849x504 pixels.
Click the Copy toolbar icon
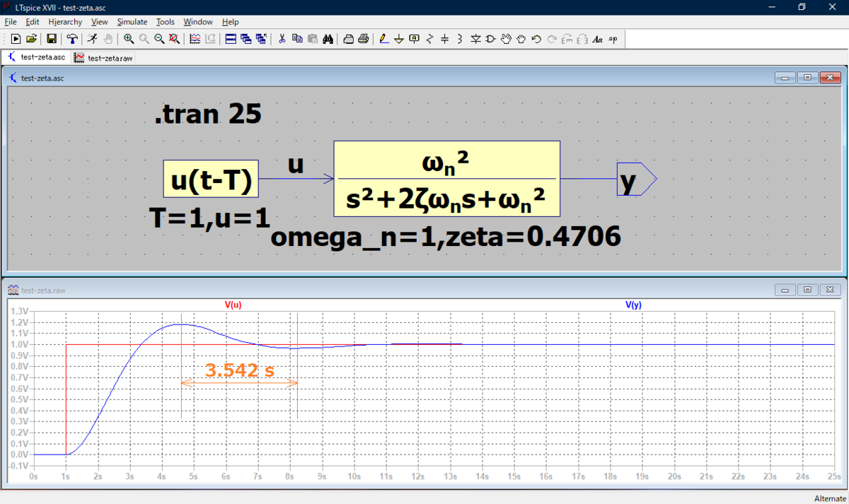297,39
